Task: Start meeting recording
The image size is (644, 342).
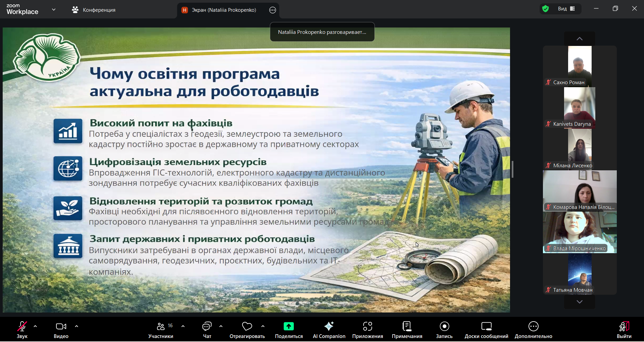Action: pyautogui.click(x=444, y=330)
